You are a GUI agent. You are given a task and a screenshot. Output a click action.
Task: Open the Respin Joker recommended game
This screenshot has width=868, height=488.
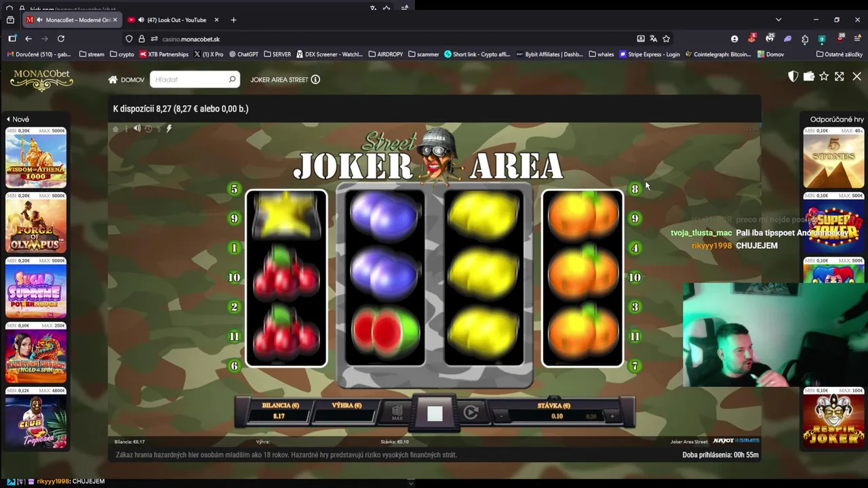click(833, 418)
